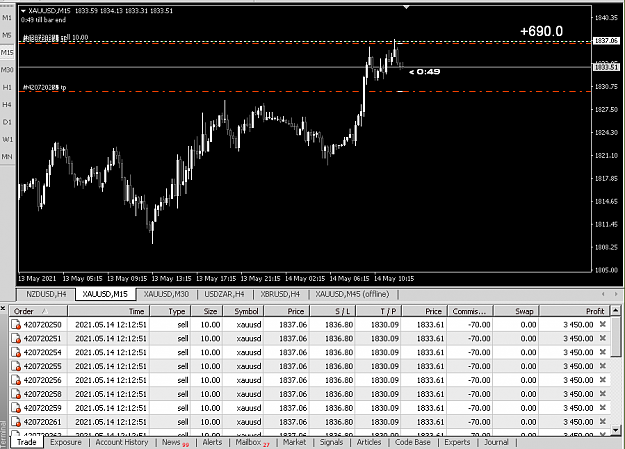Switch chart to M1 timeframe
This screenshot has height=449, width=625.
[x=7, y=18]
